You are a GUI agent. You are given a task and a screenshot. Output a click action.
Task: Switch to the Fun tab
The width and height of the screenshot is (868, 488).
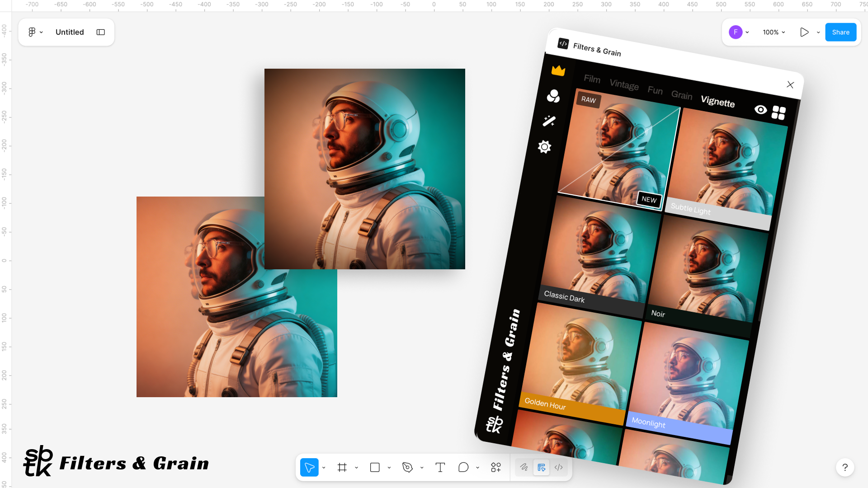tap(655, 90)
